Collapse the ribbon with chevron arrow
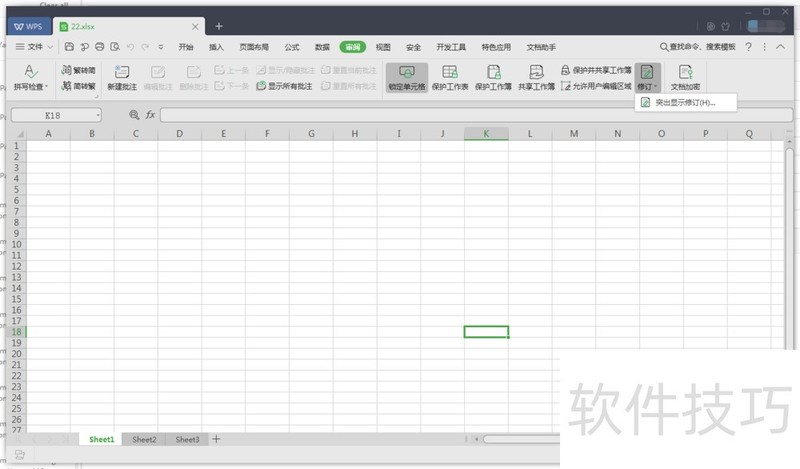 (x=781, y=46)
